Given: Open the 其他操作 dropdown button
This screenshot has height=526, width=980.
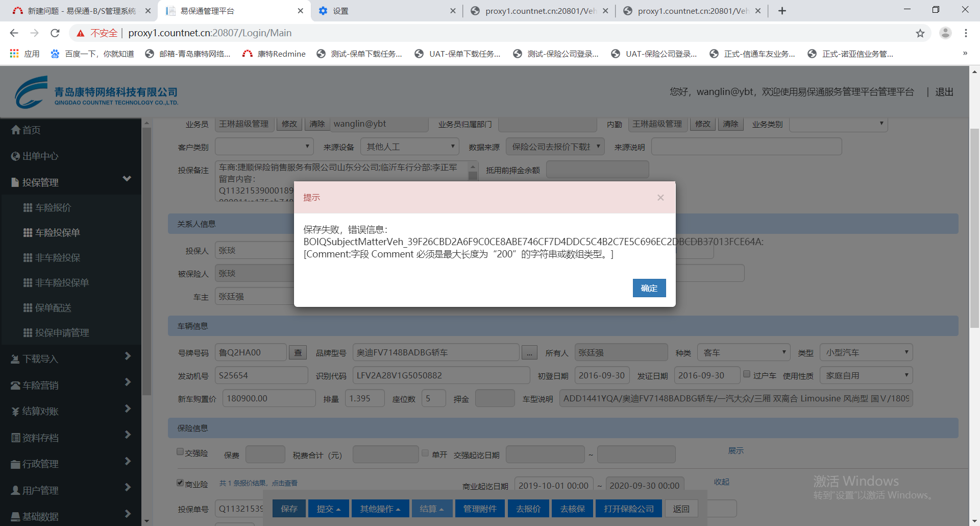Looking at the screenshot, I should point(380,509).
